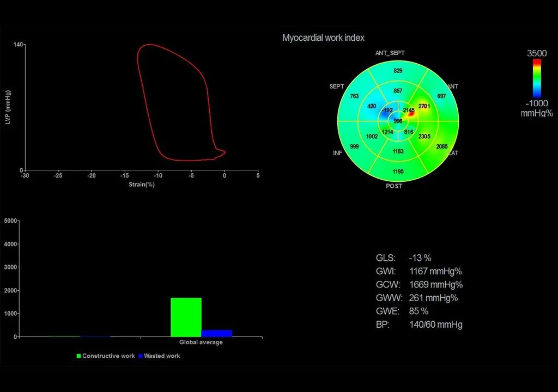The image size is (558, 392).
Task: Click the blue wasted work bar
Action: [217, 333]
